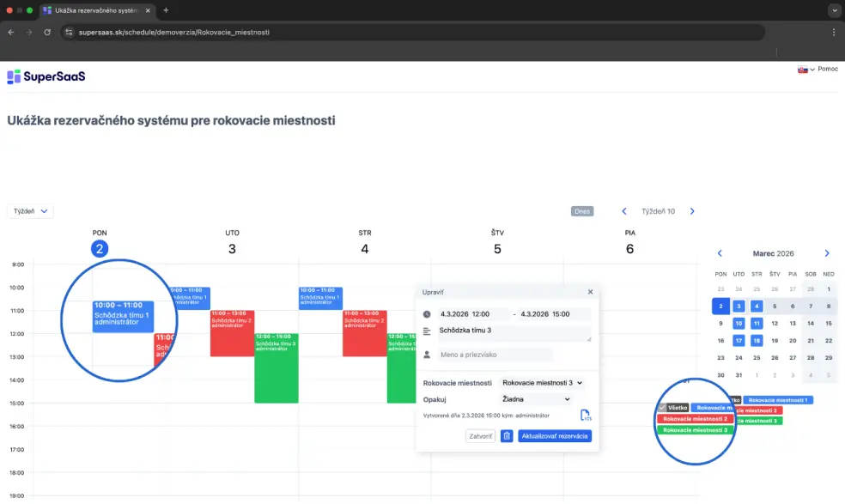Open Rokovacie miestnosti 3 room dropdown
This screenshot has height=504, width=845.
(542, 383)
